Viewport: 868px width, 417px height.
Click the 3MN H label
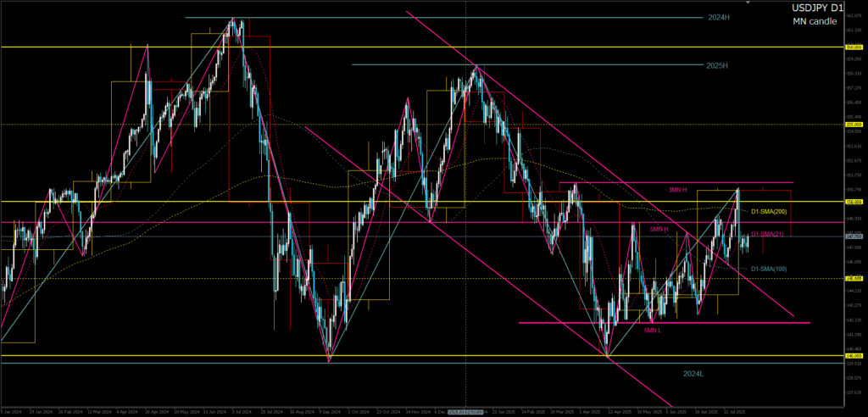coord(676,189)
